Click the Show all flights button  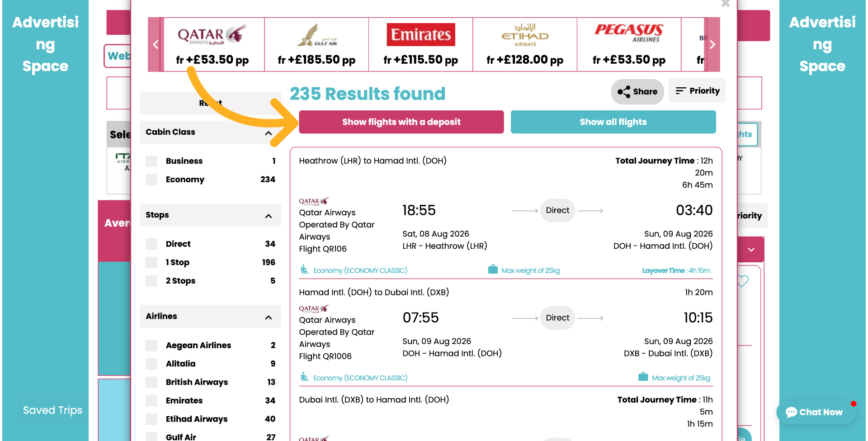click(x=613, y=122)
